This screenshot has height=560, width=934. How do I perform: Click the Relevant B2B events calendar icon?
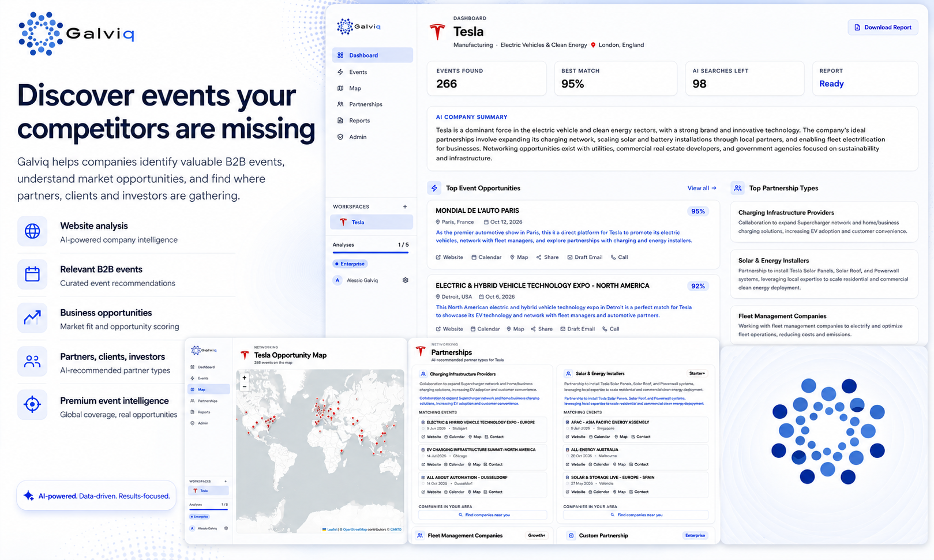[x=32, y=274]
